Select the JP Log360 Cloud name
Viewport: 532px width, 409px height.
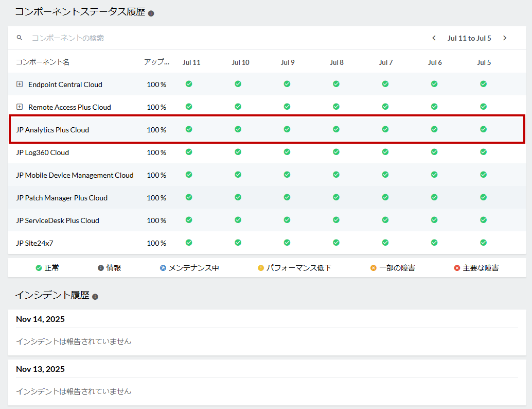click(42, 152)
